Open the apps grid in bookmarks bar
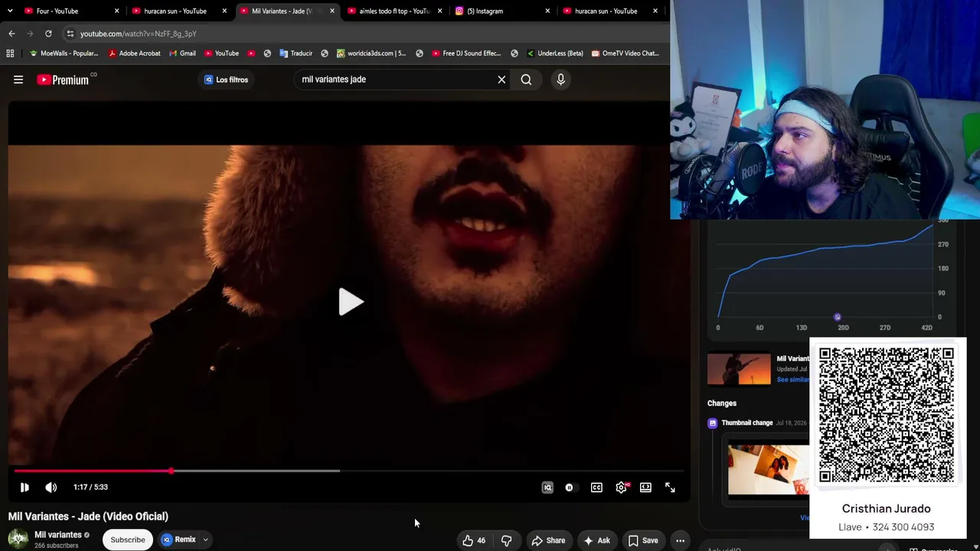The image size is (980, 551). point(10,54)
